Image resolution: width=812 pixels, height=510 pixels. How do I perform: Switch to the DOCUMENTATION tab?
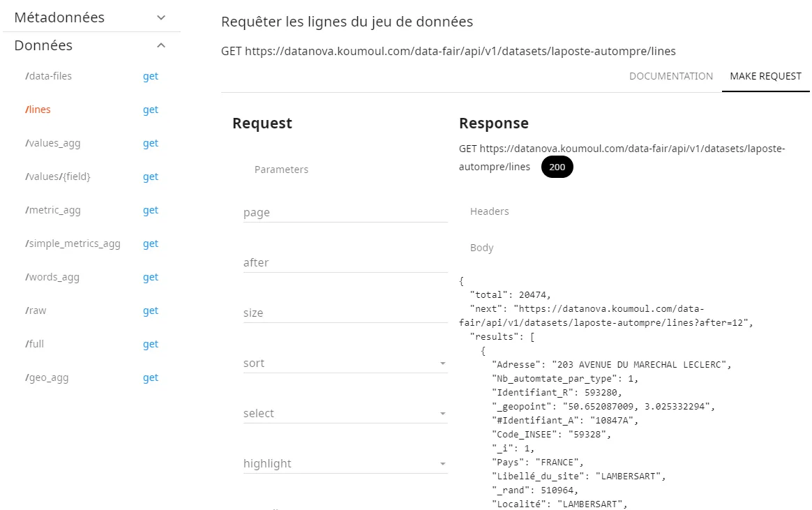[x=670, y=76]
